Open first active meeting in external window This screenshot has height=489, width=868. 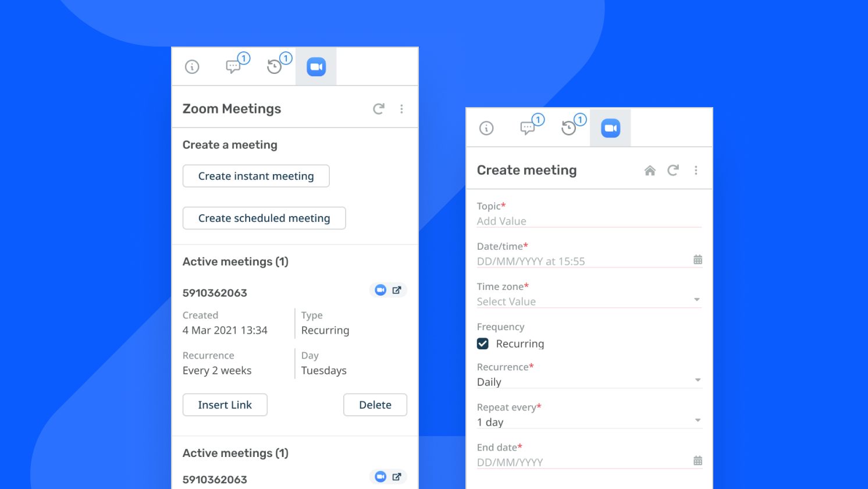click(x=397, y=290)
